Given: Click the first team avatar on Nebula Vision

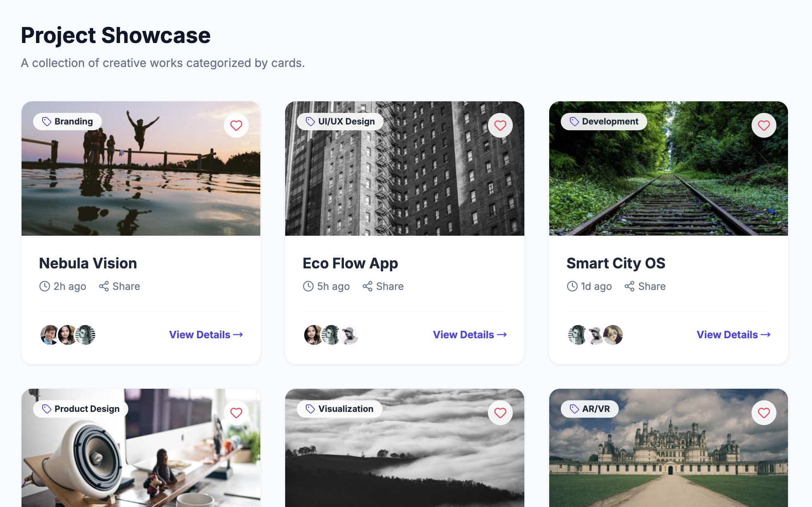Looking at the screenshot, I should tap(49, 335).
